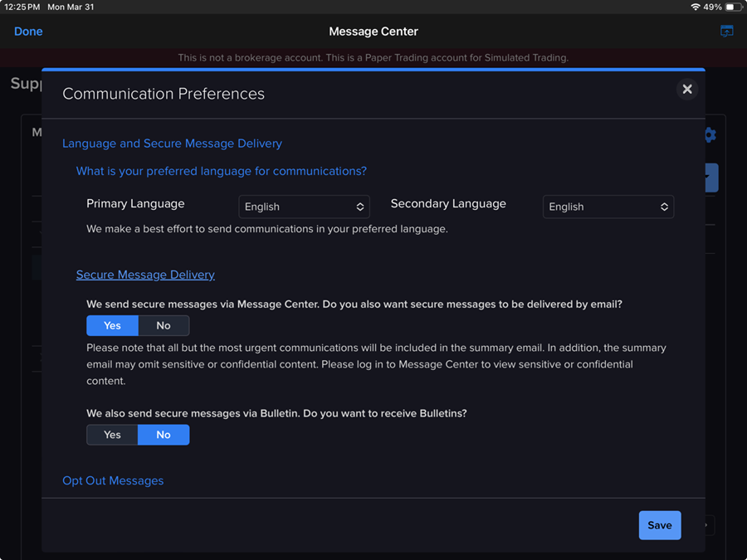Keep Bulletin delivery set to No

(x=164, y=434)
